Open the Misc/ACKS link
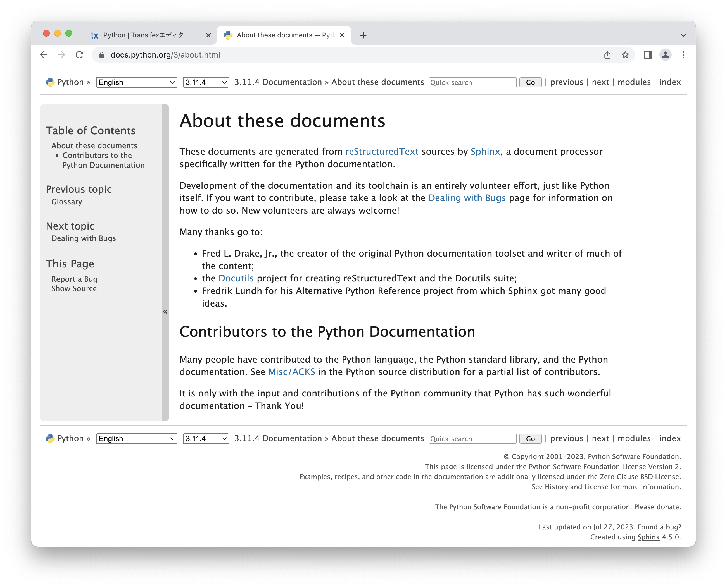Screen dimensions: 727x588 click(291, 372)
